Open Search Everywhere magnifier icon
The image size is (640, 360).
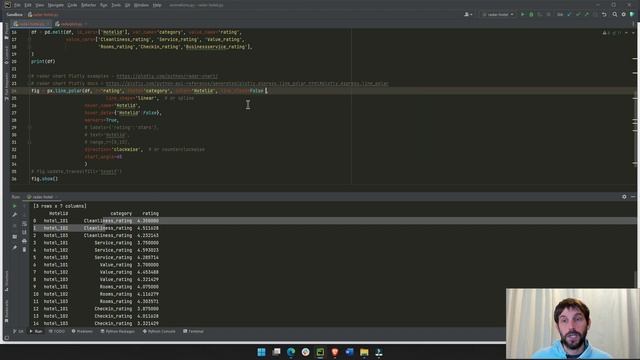[615, 14]
